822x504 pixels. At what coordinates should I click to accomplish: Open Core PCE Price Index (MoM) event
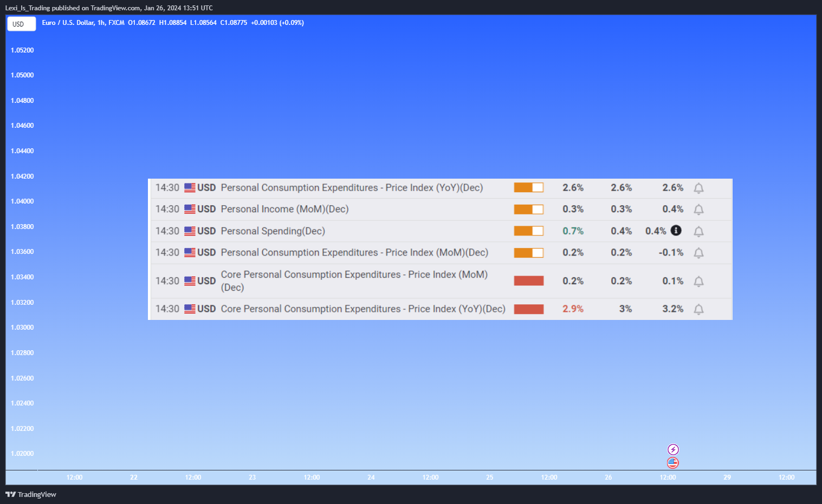click(x=354, y=281)
